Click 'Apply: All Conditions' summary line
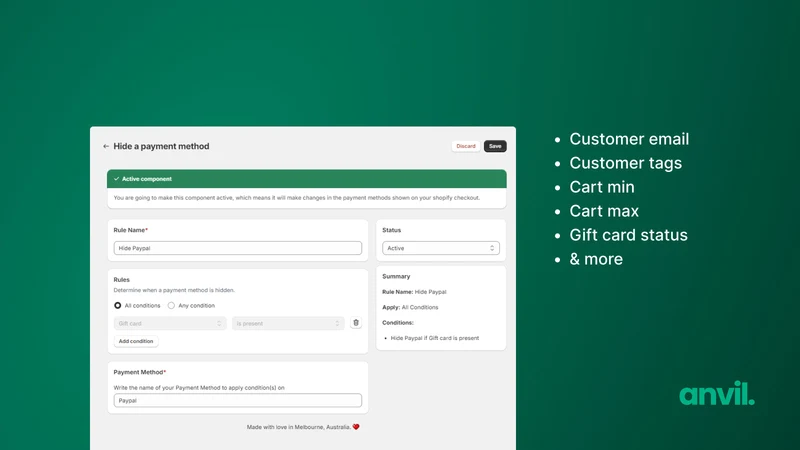Screen dimensions: 800x450 pos(410,308)
